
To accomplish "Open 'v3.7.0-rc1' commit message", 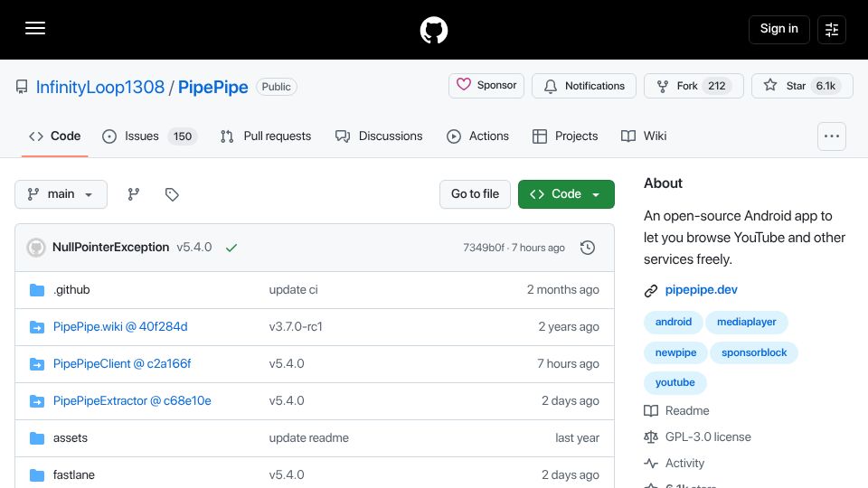I will click(296, 327).
